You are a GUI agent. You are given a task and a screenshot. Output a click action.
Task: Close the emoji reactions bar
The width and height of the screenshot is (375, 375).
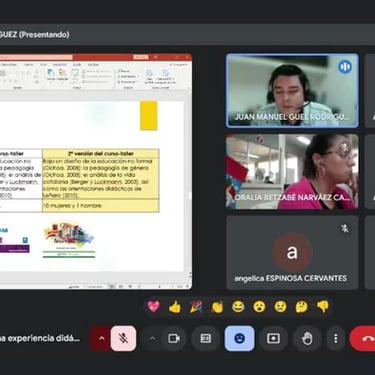[x=239, y=338]
